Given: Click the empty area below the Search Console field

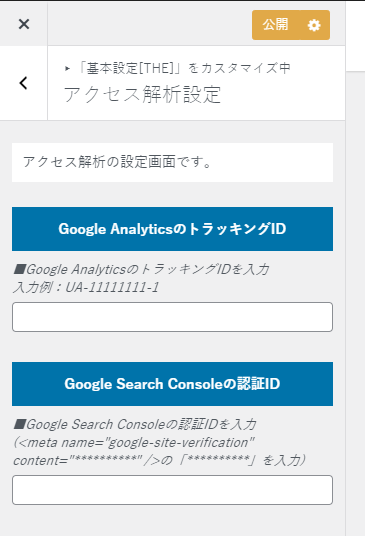Looking at the screenshot, I should coord(172,521).
